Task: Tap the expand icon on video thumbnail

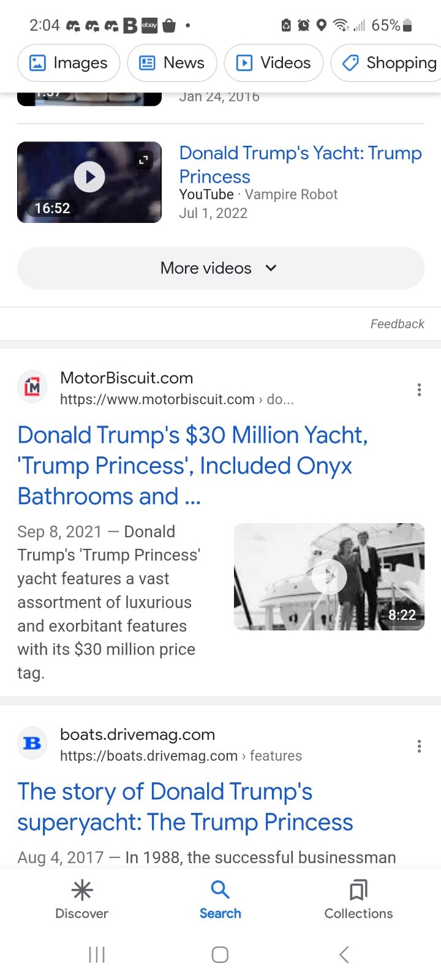Action: (x=143, y=160)
